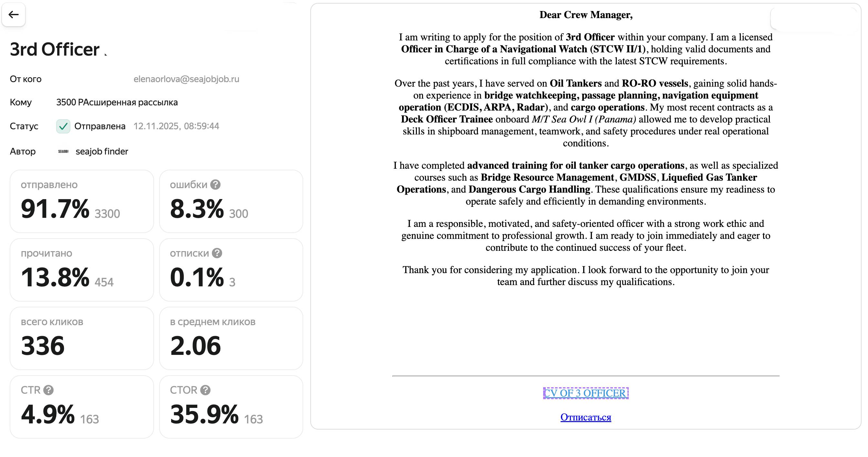
Task: Click help icon next to отписки
Action: click(217, 253)
